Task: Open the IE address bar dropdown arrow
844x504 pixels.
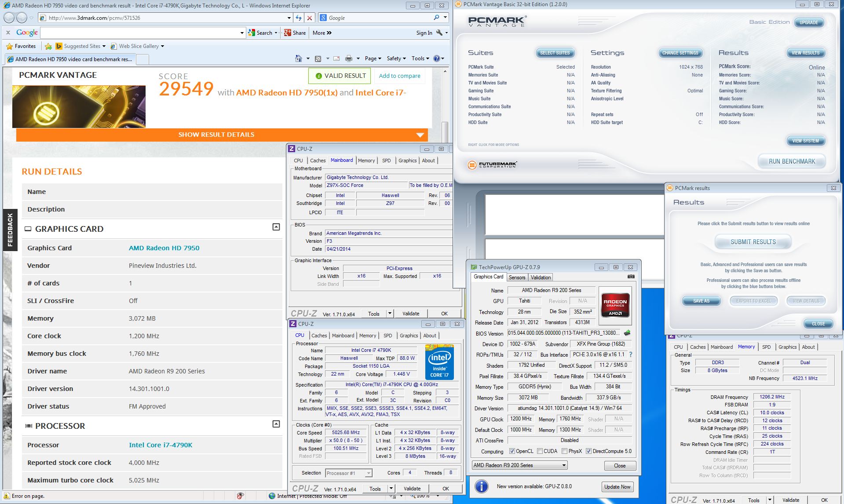Action: (289, 18)
